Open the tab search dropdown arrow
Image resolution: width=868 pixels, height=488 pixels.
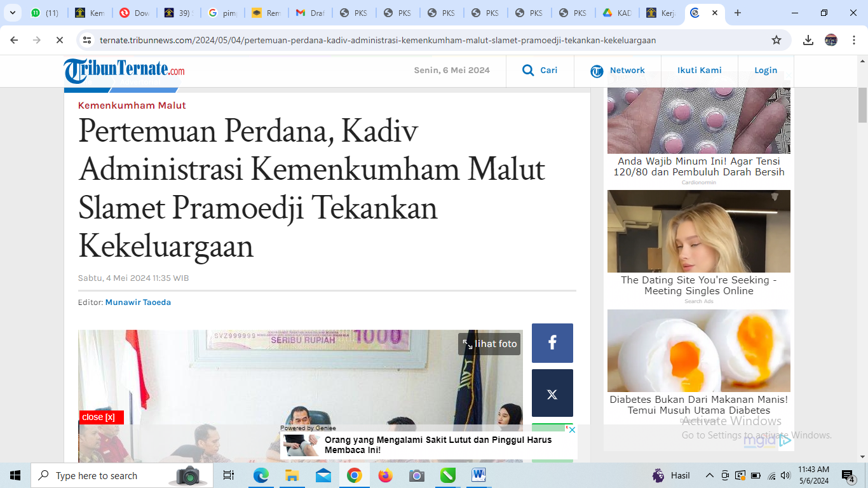[12, 13]
